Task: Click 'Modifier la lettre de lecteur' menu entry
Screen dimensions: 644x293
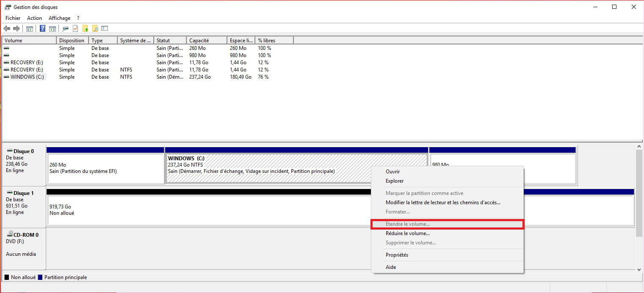Action: 442,203
